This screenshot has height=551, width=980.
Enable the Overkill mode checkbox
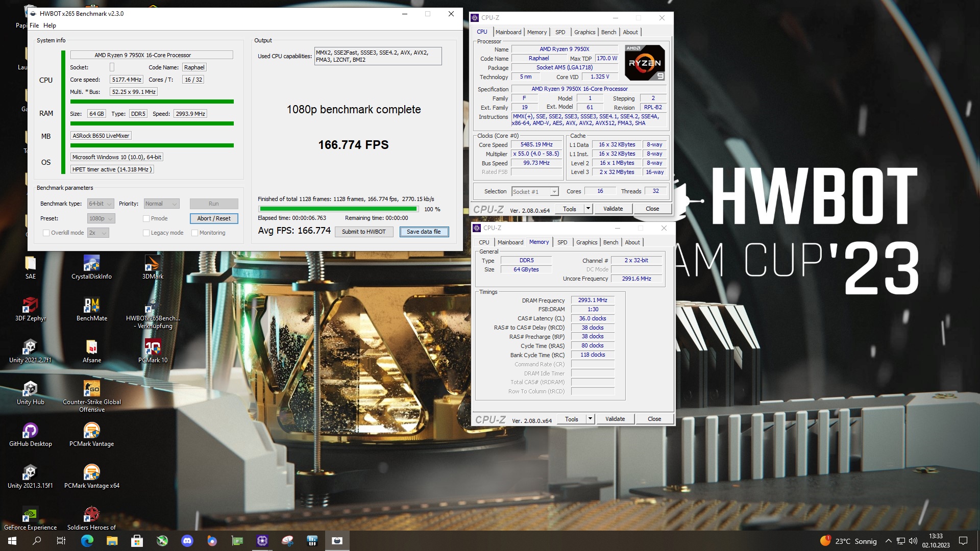point(46,233)
